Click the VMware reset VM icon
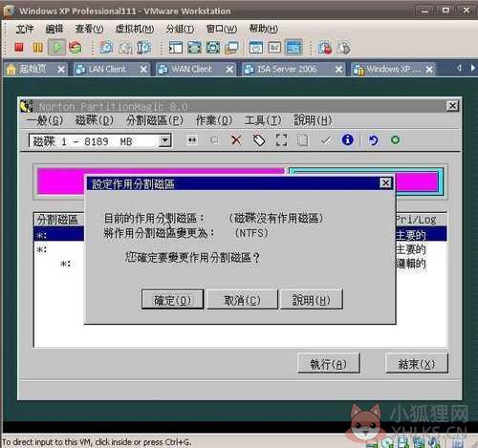The image size is (478, 448). pyautogui.click(x=76, y=48)
